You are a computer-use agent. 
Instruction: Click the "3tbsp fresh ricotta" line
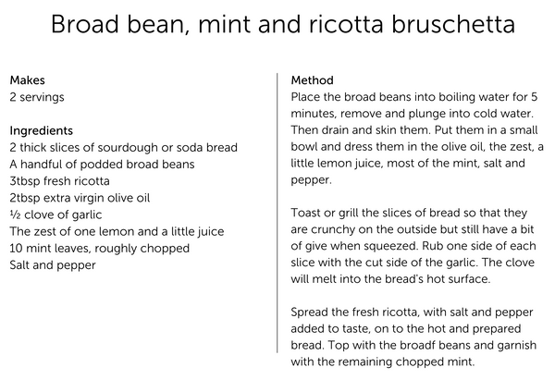coord(59,180)
